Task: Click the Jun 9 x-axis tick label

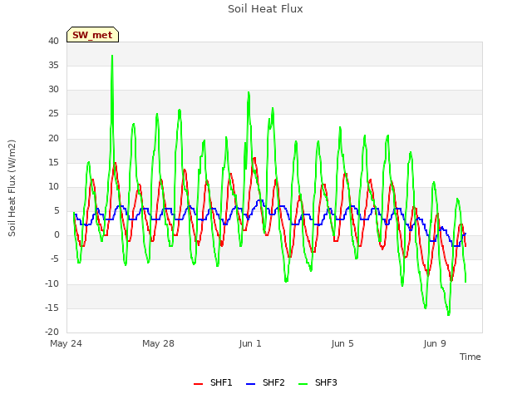Action: coord(435,343)
